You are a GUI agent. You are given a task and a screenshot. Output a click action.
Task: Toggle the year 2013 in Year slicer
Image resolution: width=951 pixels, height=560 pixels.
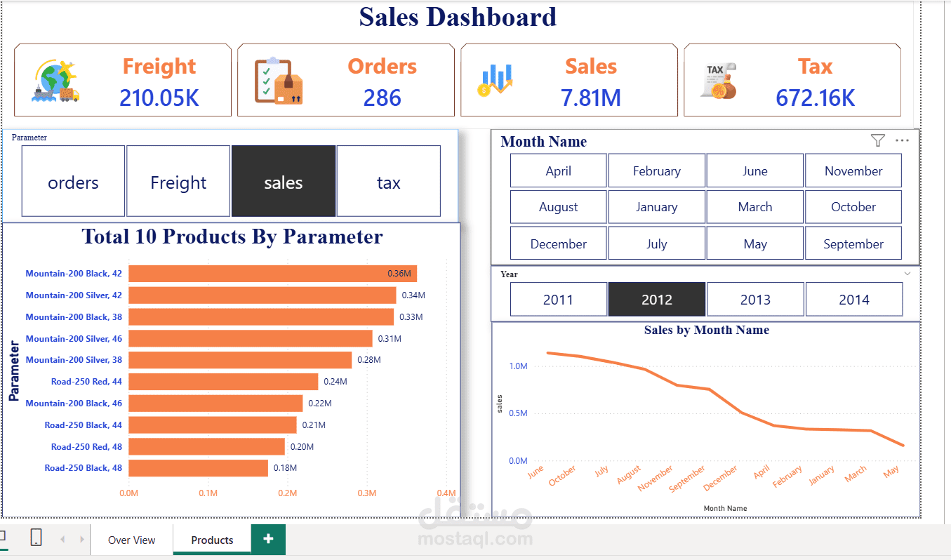[755, 299]
